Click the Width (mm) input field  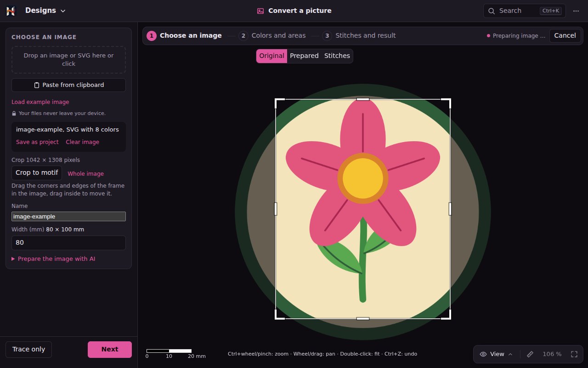pyautogui.click(x=68, y=243)
